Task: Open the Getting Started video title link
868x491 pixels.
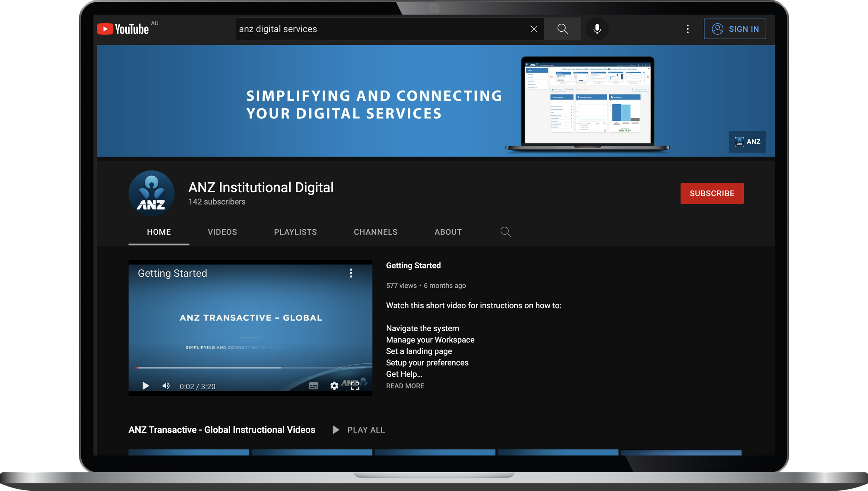Action: (413, 266)
